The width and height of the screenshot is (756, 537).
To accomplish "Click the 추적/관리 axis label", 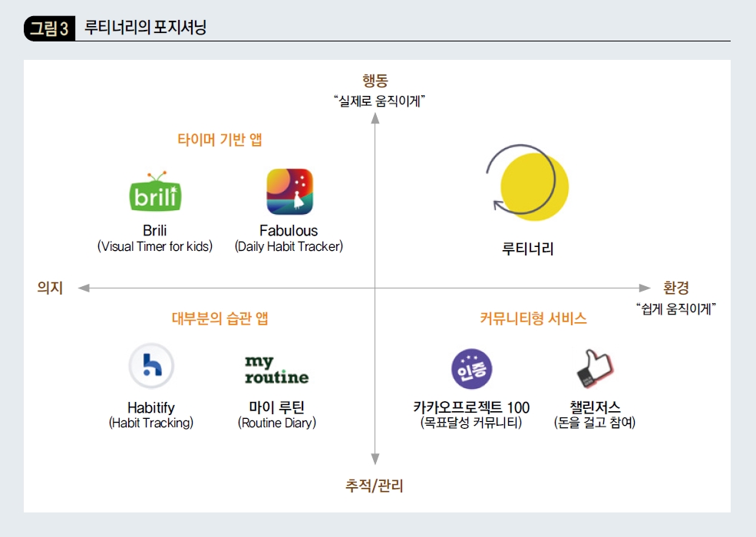I will pos(374,486).
